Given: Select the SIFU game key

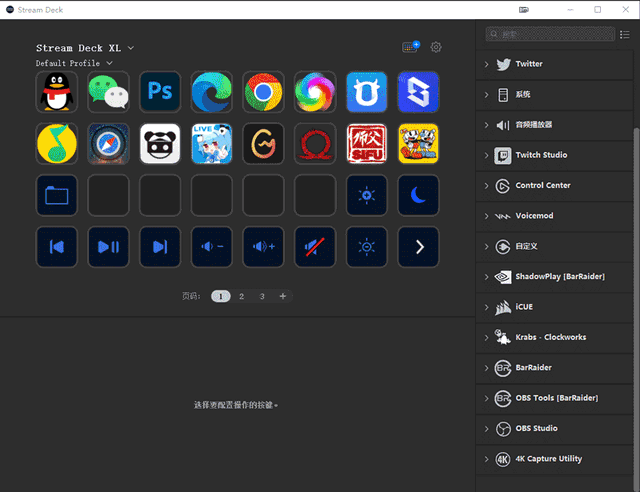Looking at the screenshot, I should [367, 144].
